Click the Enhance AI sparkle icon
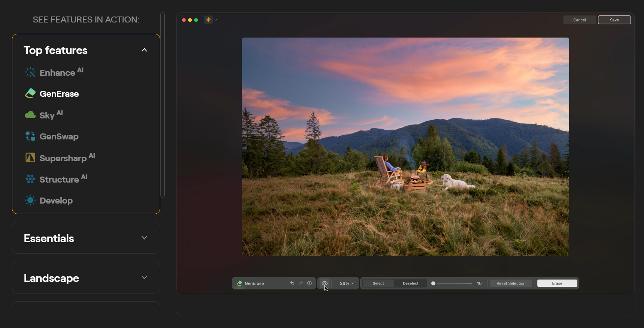 30,72
